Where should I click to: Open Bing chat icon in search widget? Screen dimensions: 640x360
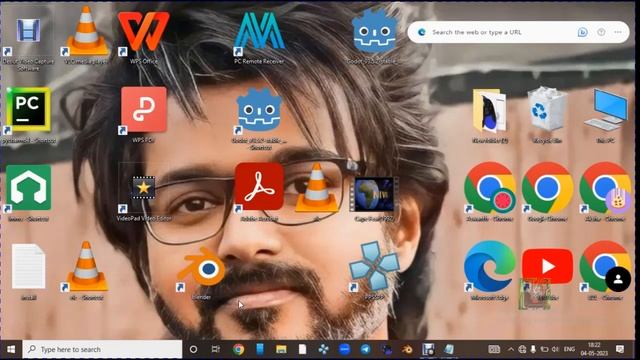pos(582,32)
